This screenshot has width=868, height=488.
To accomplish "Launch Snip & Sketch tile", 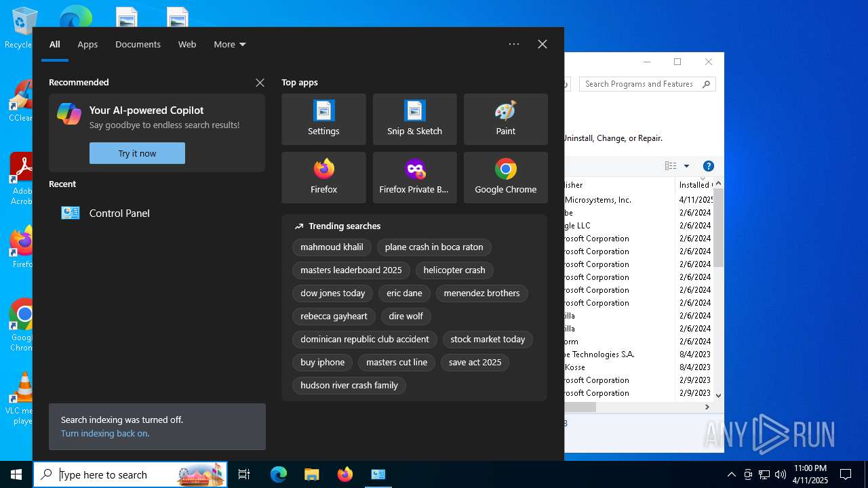I will (x=414, y=119).
